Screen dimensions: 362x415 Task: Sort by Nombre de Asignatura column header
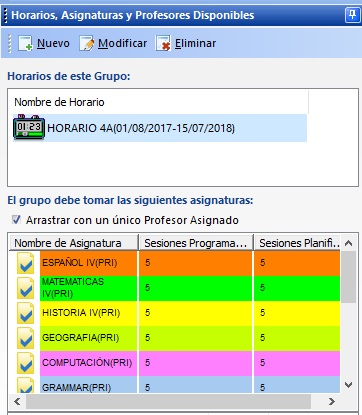tap(73, 243)
